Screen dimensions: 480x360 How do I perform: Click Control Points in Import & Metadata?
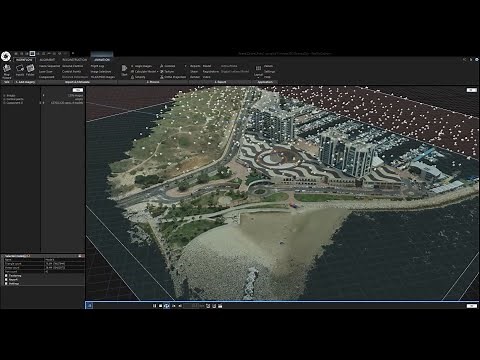(71, 71)
